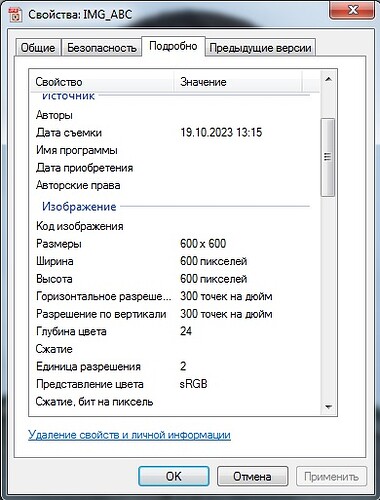Select the Подробно tab
The image size is (380, 500).
(x=173, y=46)
